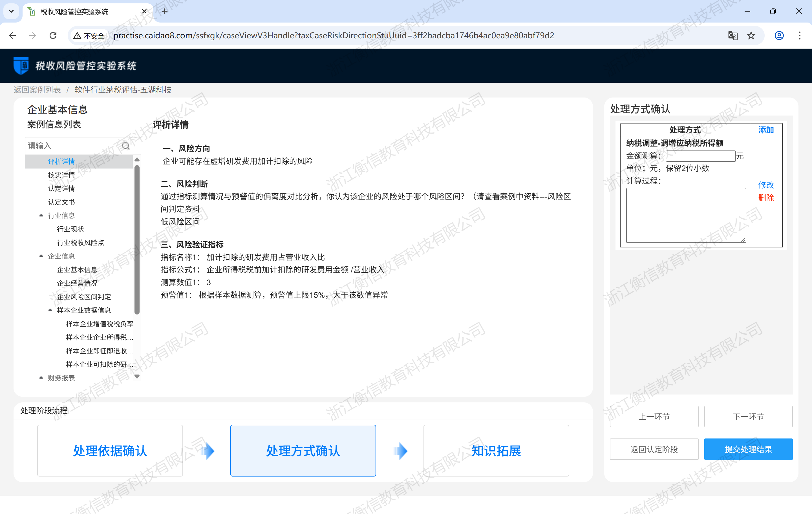Click the 提交处理结果 button

[x=748, y=449]
